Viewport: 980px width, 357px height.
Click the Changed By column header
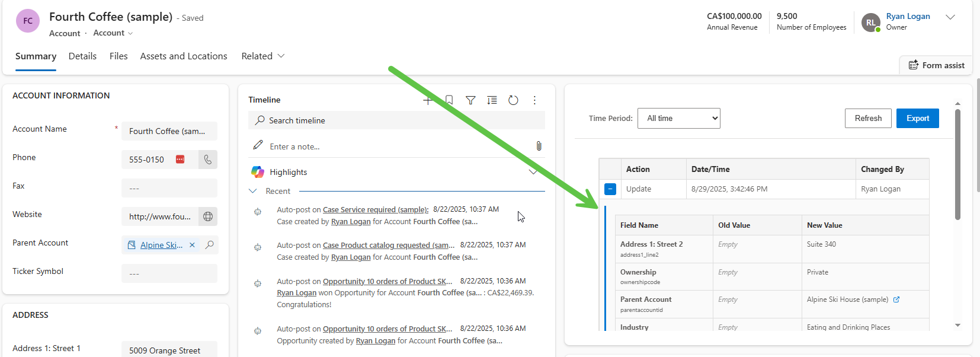coord(892,169)
